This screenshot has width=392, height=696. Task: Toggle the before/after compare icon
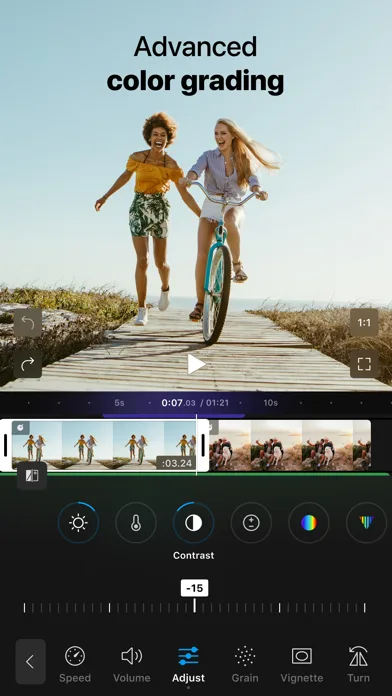(32, 476)
